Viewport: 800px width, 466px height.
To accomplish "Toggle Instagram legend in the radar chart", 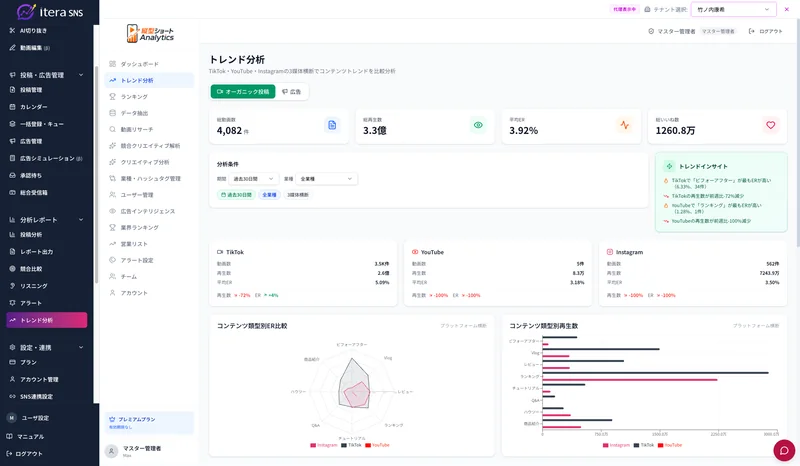I will click(x=324, y=445).
